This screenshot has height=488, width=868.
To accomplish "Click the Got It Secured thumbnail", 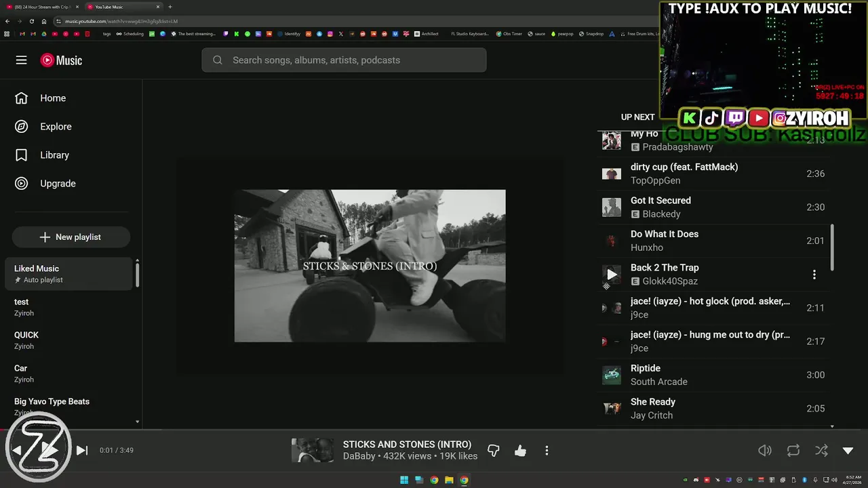I will pyautogui.click(x=612, y=207).
